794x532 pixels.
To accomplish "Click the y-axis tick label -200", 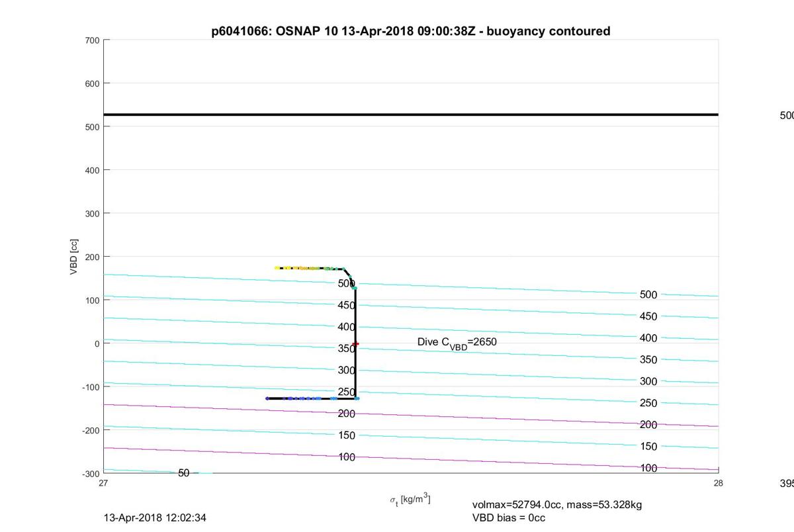I will [x=91, y=430].
